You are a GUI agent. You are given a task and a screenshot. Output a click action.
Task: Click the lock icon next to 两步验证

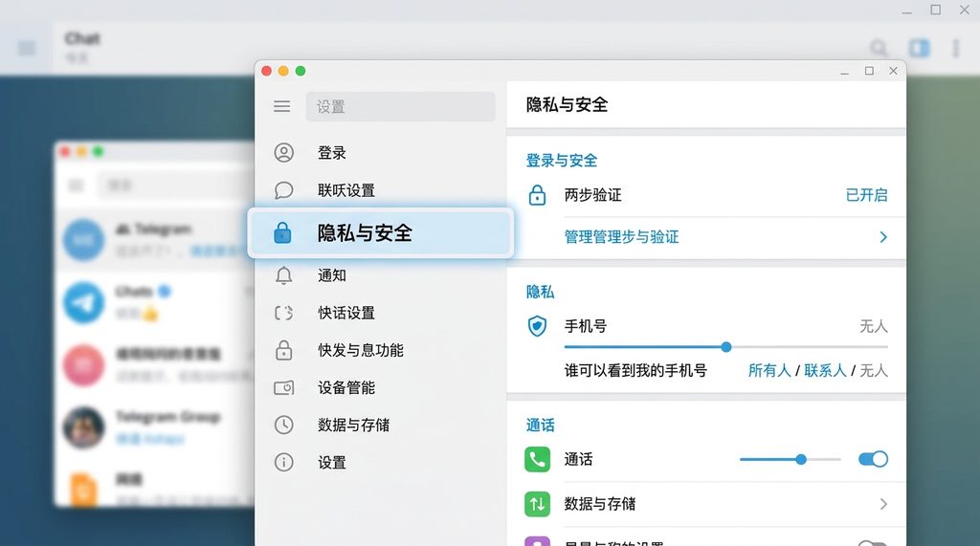pos(537,195)
